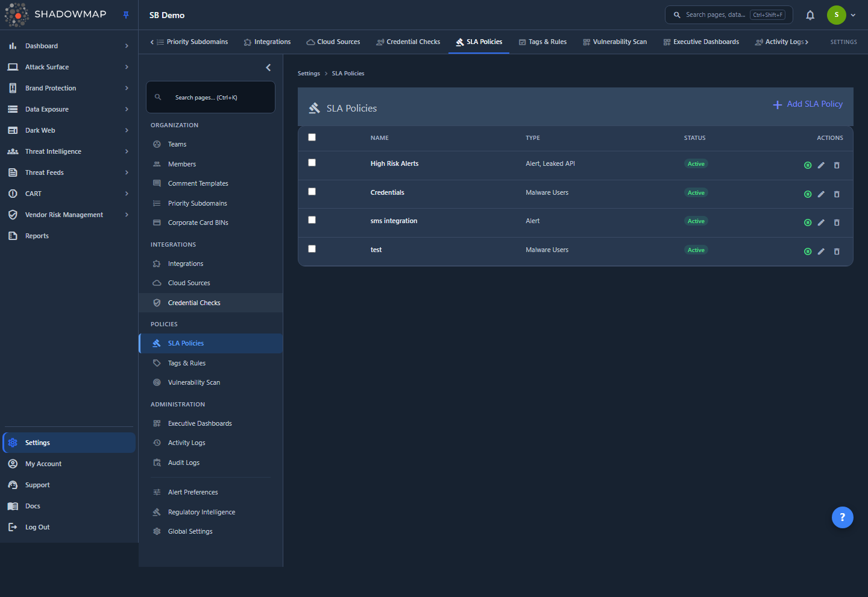
Task: Pause the sms integration policy
Action: pos(808,223)
